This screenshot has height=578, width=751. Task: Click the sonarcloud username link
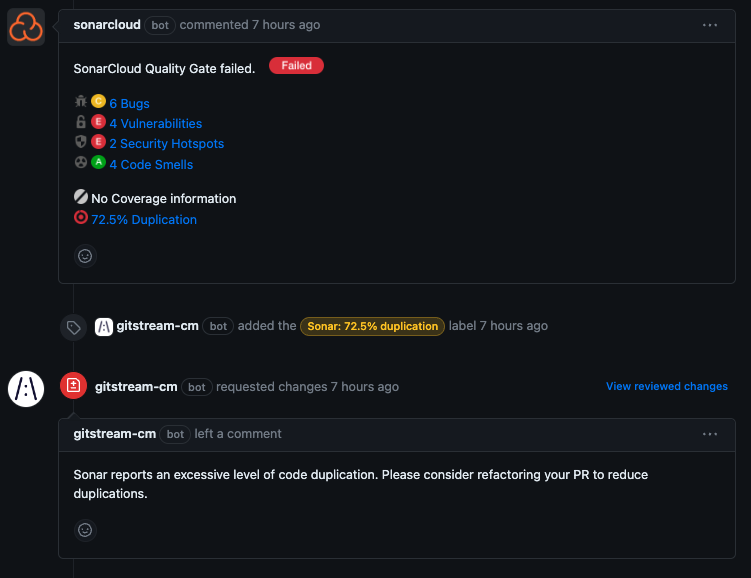coord(107,25)
